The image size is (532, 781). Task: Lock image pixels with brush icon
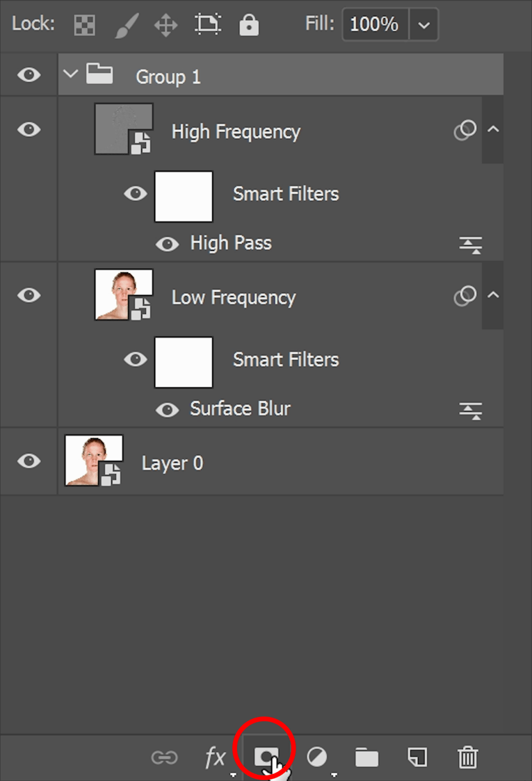[126, 25]
